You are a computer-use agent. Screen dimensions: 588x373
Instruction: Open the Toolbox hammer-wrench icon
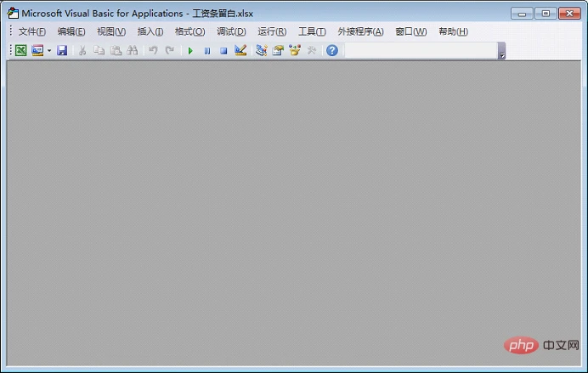pyautogui.click(x=312, y=50)
